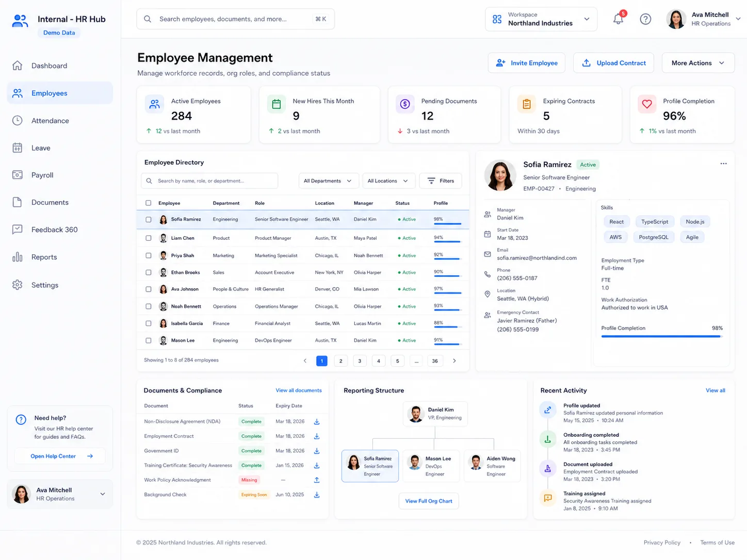Go to the Leave section
The height and width of the screenshot is (560, 747).
(x=60, y=148)
